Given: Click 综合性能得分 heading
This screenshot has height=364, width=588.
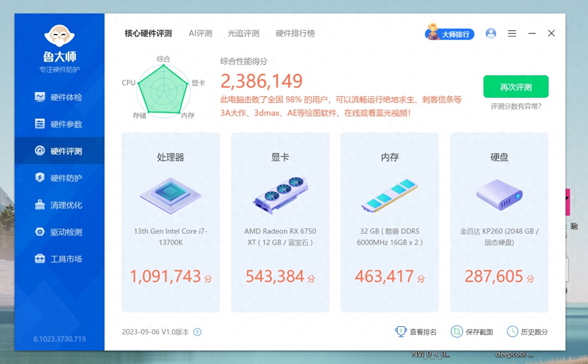Looking at the screenshot, I should (244, 61).
